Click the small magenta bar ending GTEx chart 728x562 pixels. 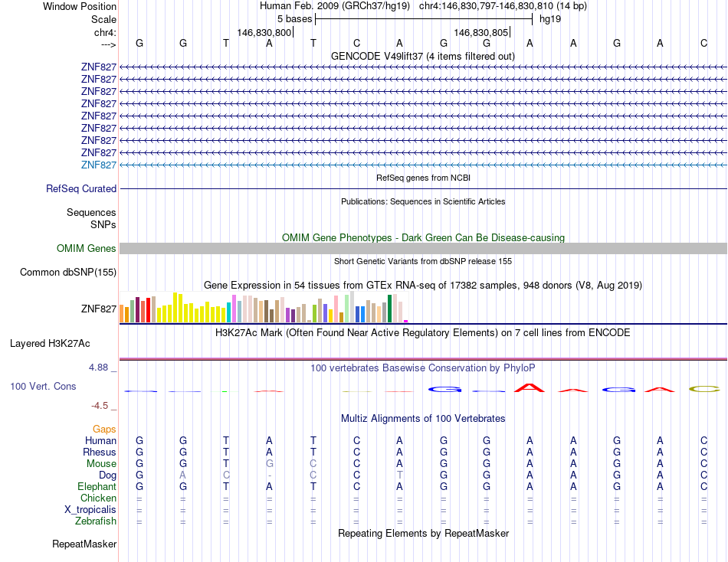[406, 321]
